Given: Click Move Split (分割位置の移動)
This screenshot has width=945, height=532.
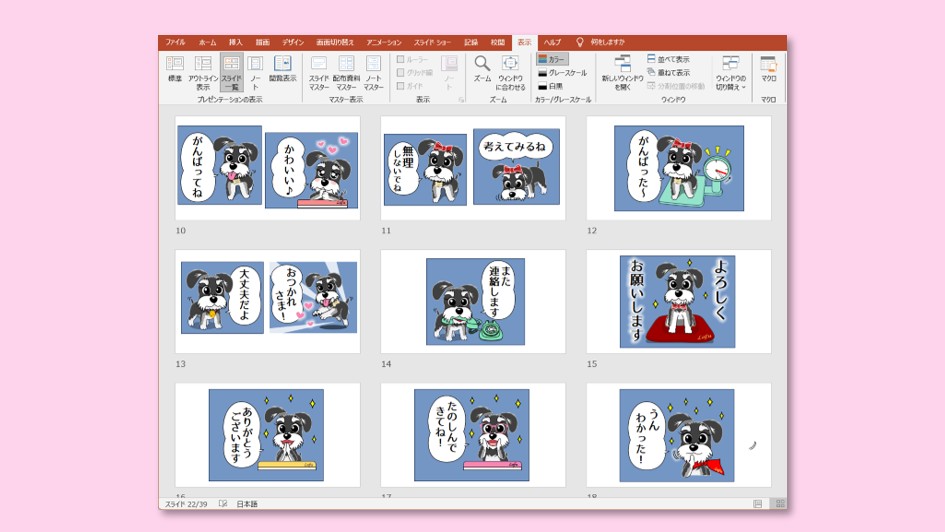Looking at the screenshot, I should [x=676, y=86].
